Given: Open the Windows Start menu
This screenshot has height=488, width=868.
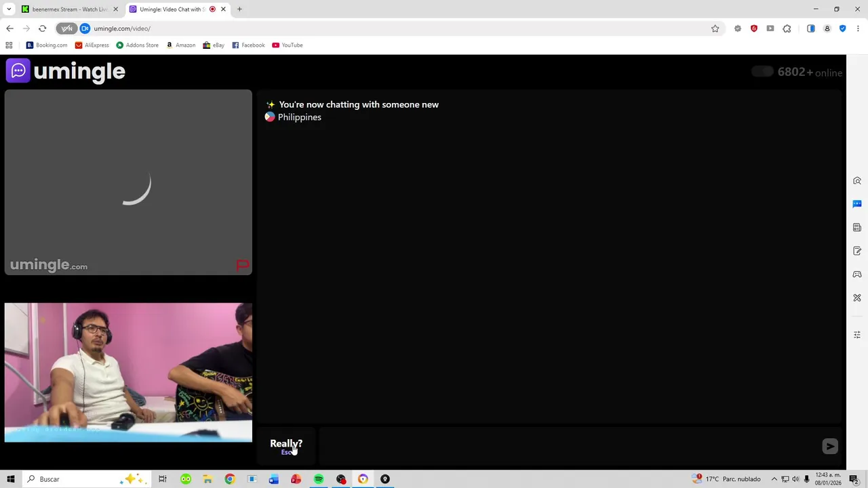Looking at the screenshot, I should point(10,479).
